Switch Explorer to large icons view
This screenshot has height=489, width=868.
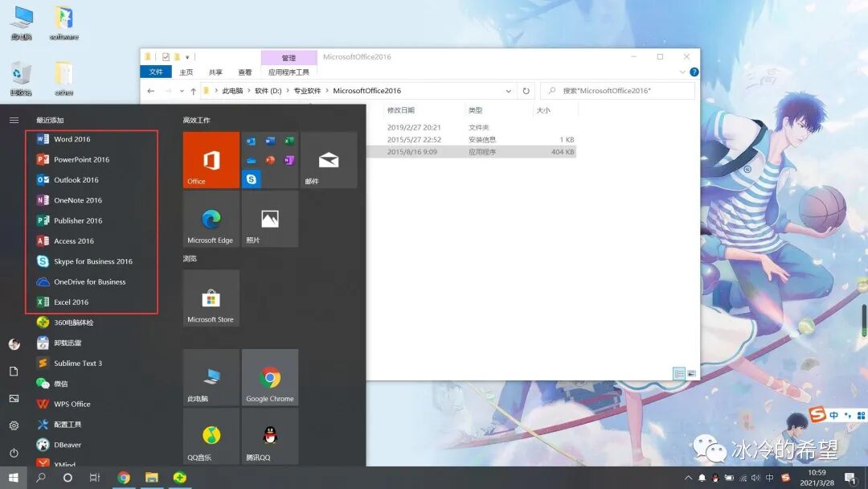pyautogui.click(x=691, y=374)
